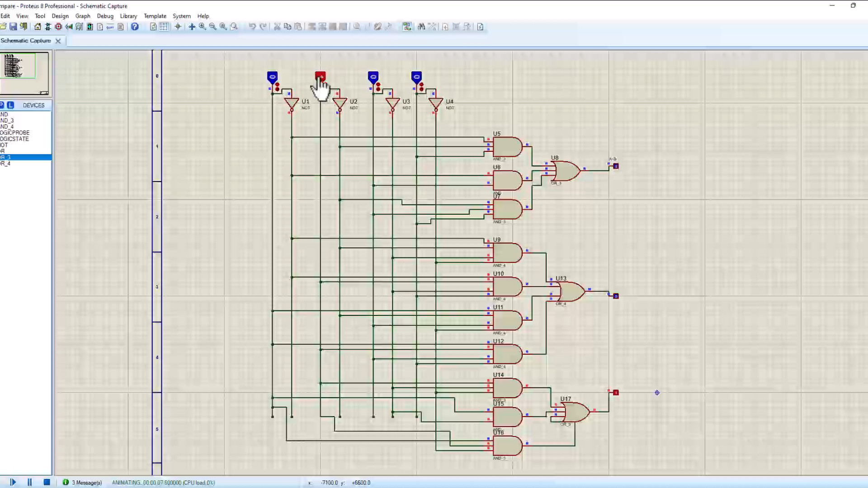Click the Save project icon

pos(13,27)
